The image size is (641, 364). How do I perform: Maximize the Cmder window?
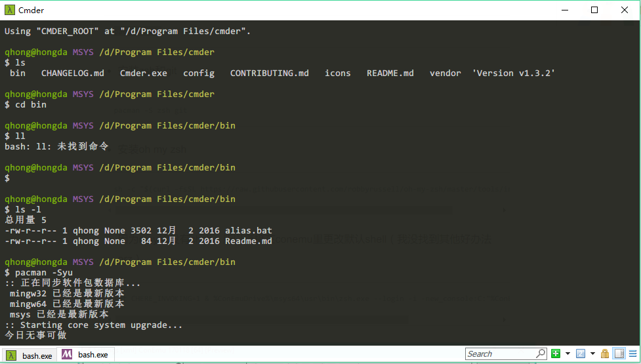[594, 10]
